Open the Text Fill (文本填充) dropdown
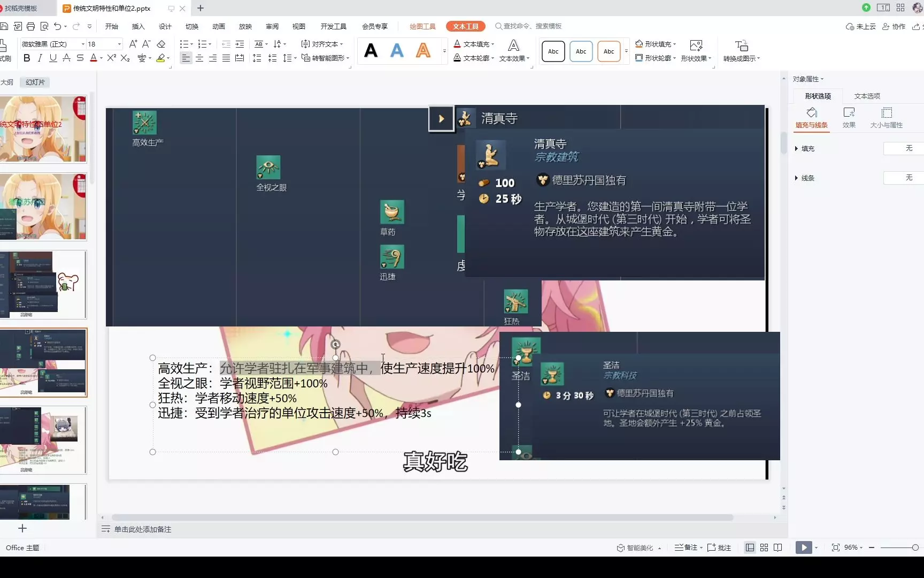 [x=474, y=44]
